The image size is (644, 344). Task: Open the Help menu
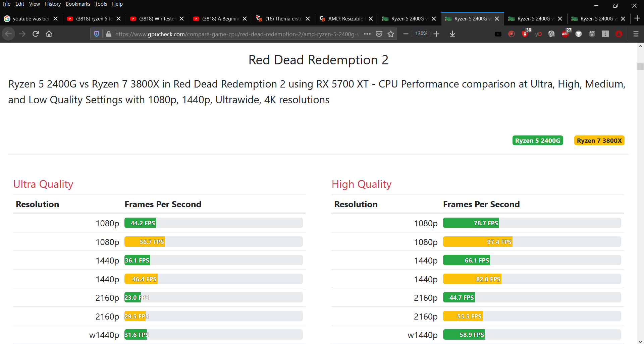click(117, 4)
